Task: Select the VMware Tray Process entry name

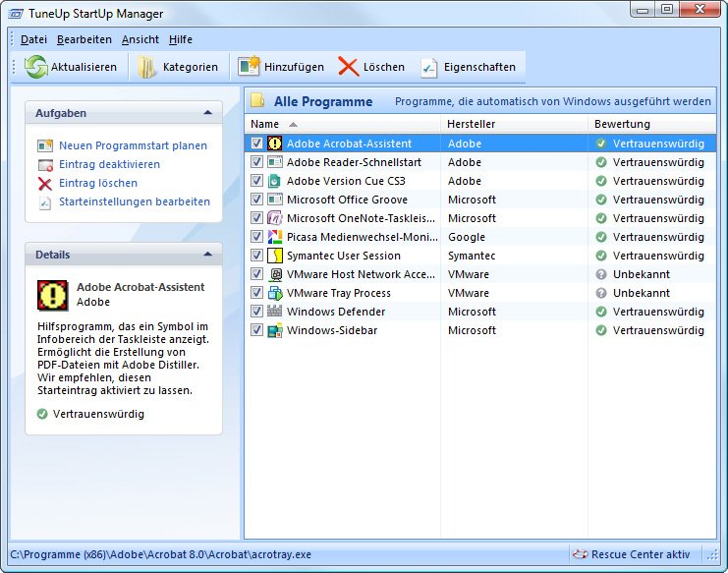Action: [x=339, y=293]
